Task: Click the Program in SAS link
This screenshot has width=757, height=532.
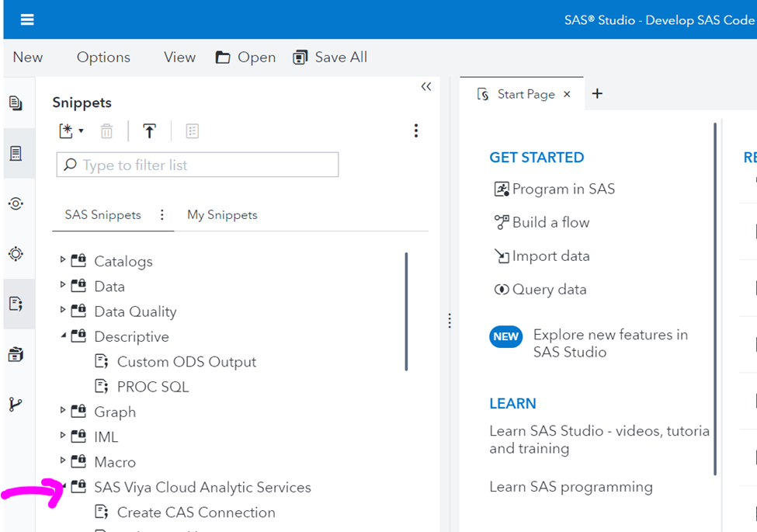Action: (x=563, y=189)
